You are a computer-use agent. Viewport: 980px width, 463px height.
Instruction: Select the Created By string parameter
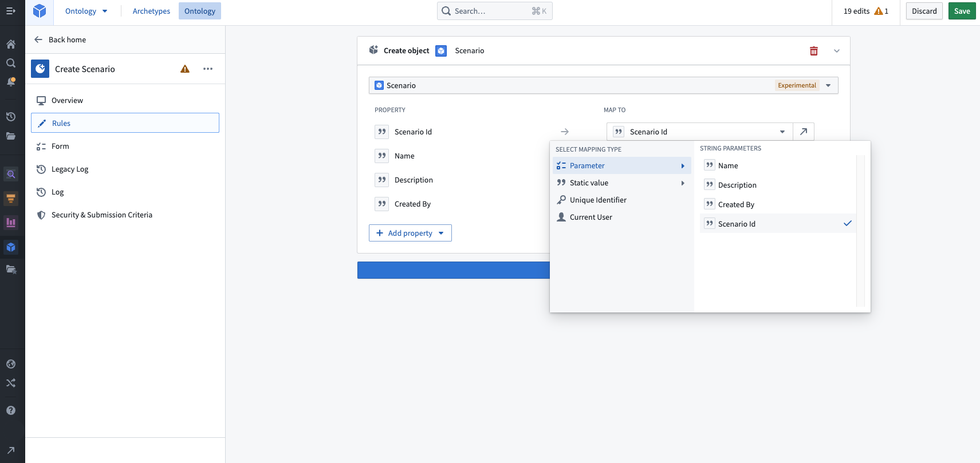(778, 204)
